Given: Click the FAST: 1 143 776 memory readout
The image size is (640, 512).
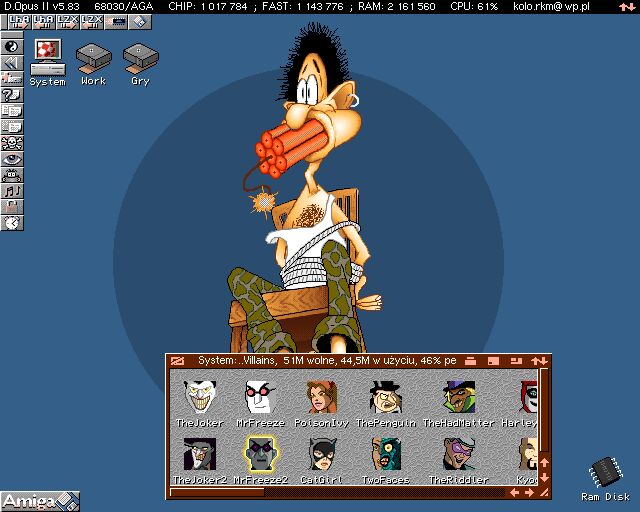Looking at the screenshot, I should (302, 7).
